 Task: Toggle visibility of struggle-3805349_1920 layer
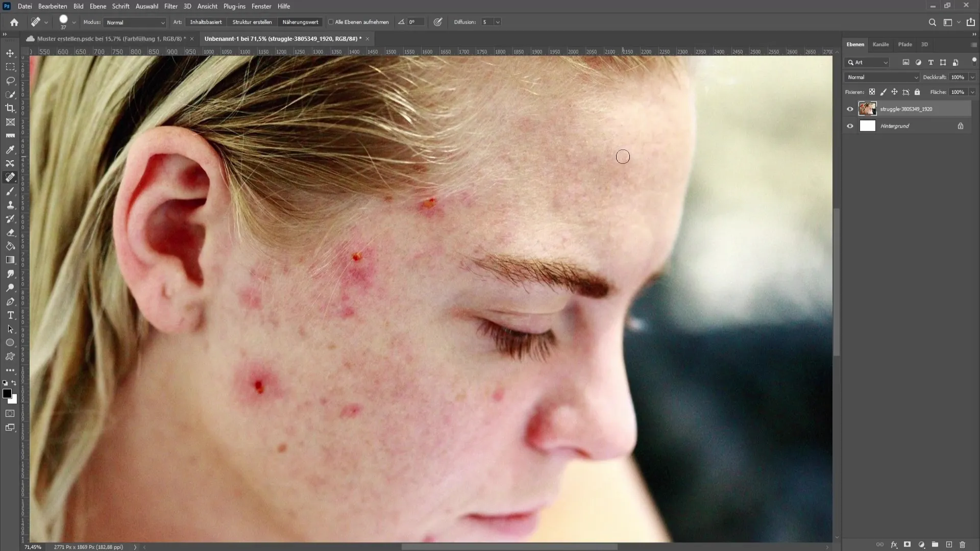[x=850, y=108]
